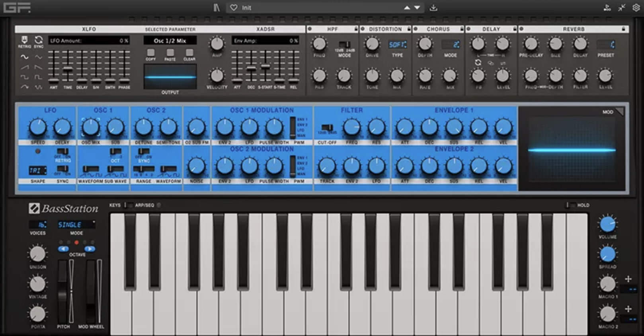Screen dimensions: 644x336
Task: Enable the Distortion power toggle
Action: [363, 29]
